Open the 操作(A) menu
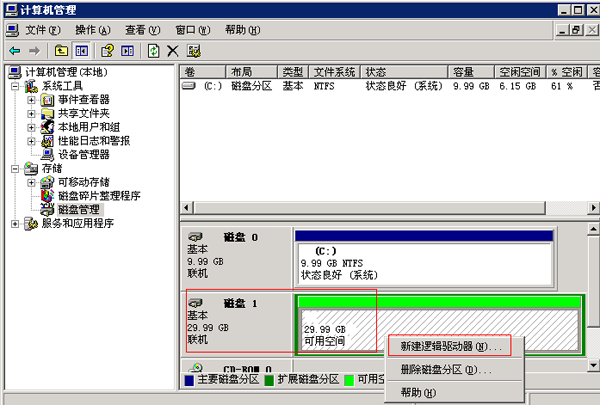 pos(93,30)
